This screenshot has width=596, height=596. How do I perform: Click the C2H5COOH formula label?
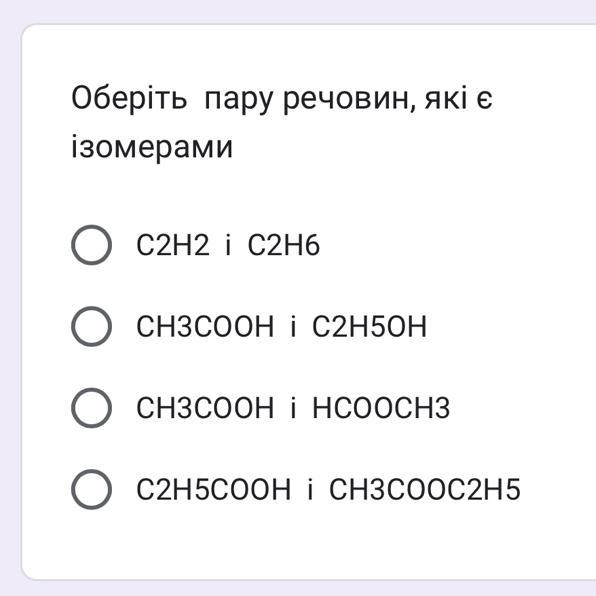(x=214, y=490)
